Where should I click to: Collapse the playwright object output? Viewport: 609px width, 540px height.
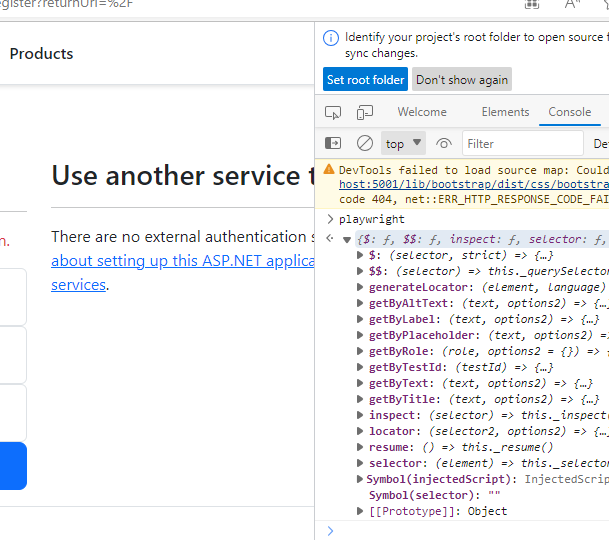coord(347,240)
